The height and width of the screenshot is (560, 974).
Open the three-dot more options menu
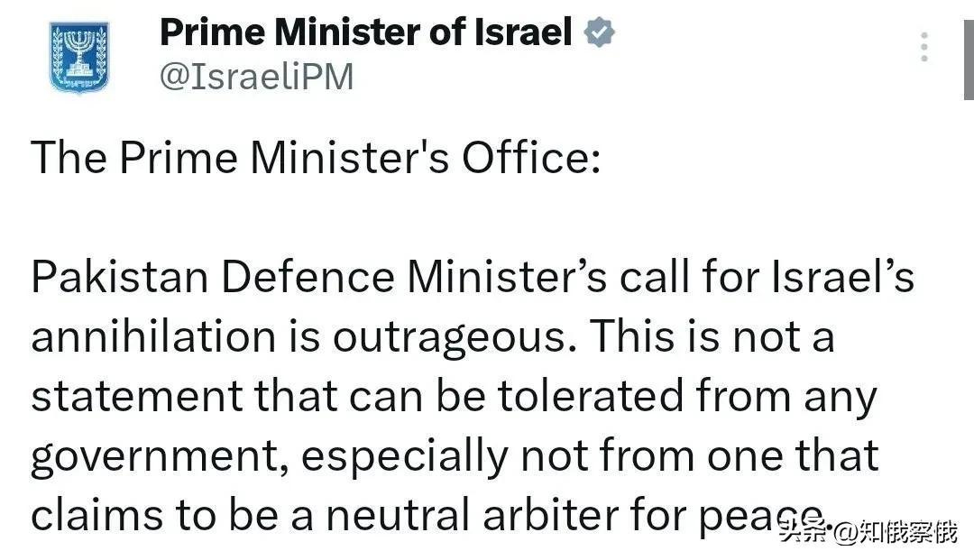tap(924, 47)
